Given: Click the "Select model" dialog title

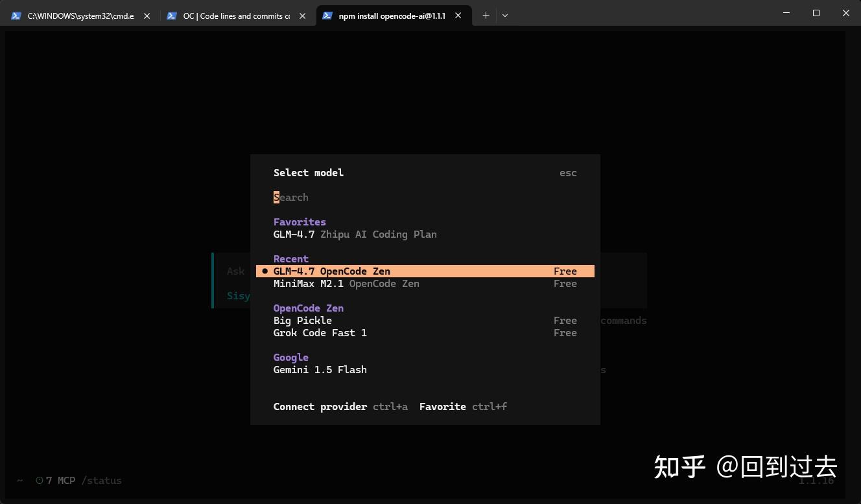Looking at the screenshot, I should click(309, 173).
